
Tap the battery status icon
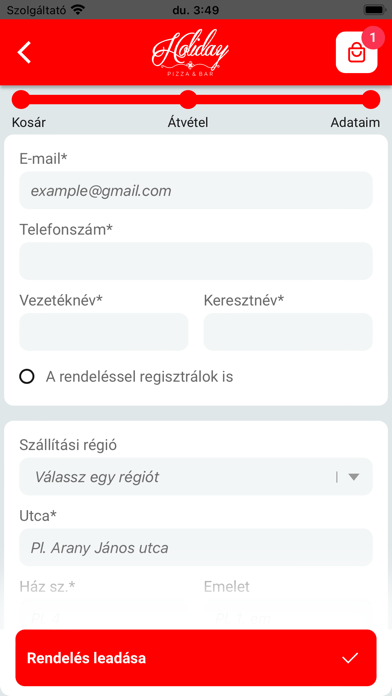tap(374, 9)
